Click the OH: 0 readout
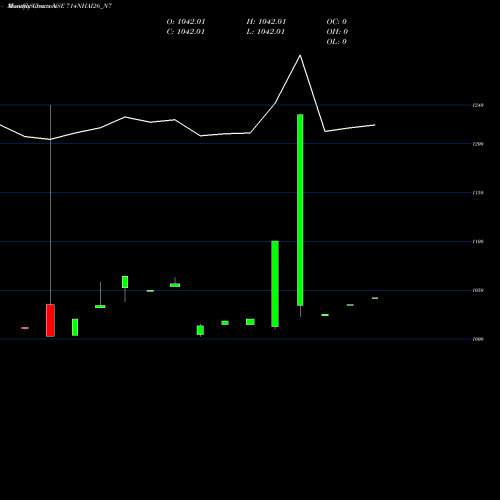The width and height of the screenshot is (500, 500). [x=337, y=32]
